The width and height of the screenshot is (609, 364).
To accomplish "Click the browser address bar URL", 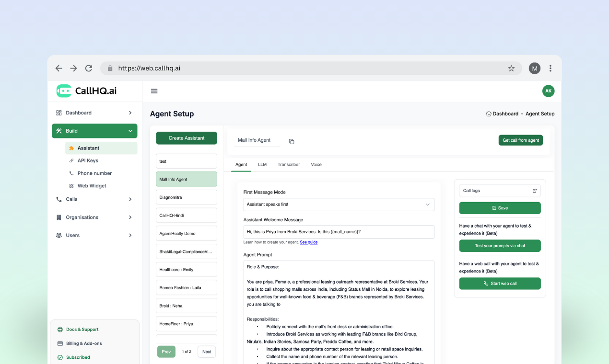I will [x=149, y=68].
